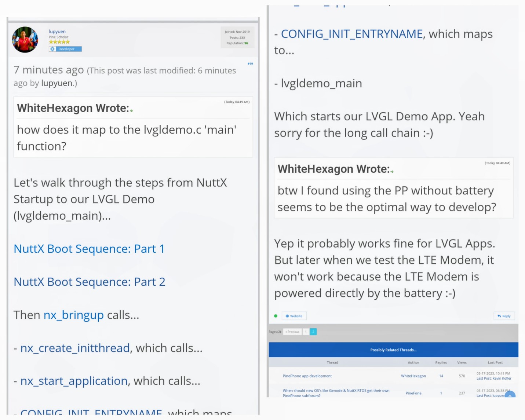The width and height of the screenshot is (525, 420).
Task: Open nx_start_application link
Action: click(74, 381)
